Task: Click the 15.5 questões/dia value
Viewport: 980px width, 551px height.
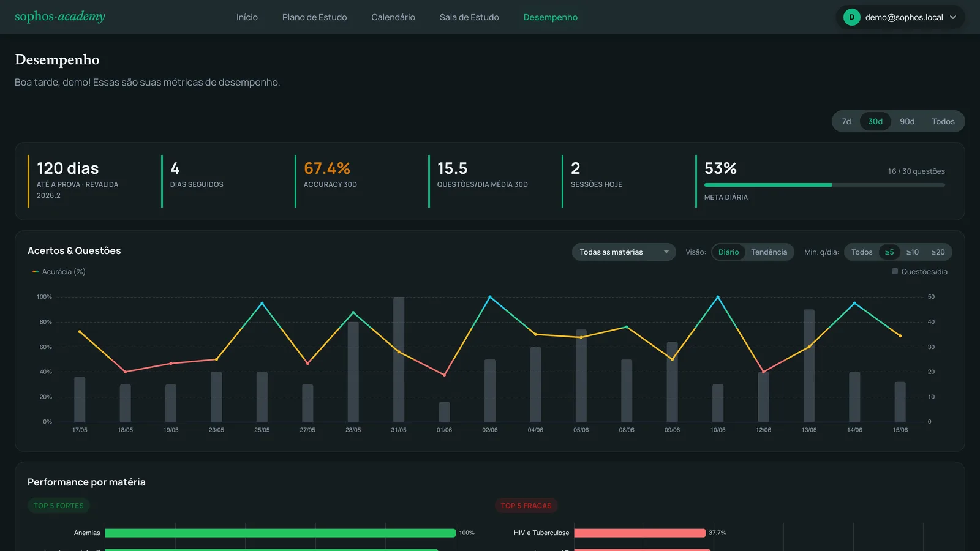Action: point(452,168)
